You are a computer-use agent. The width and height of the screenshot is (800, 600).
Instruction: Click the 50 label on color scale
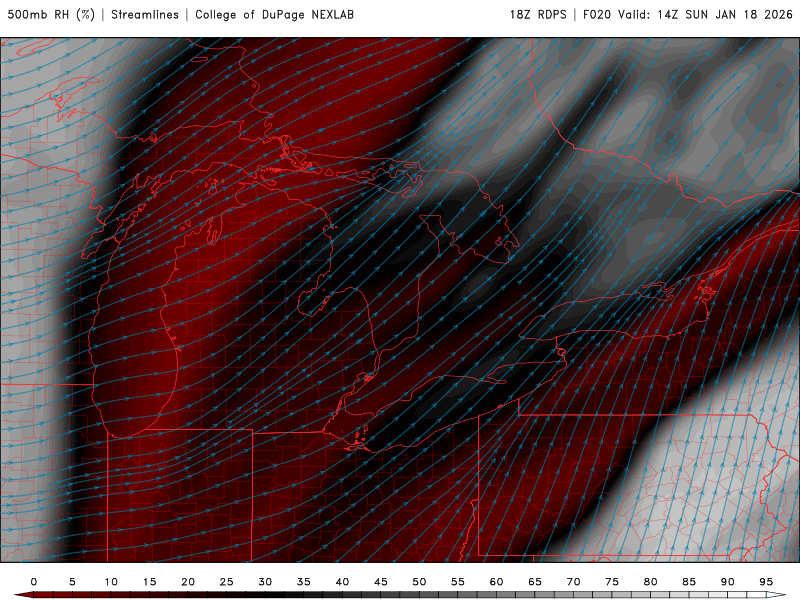coord(419,582)
